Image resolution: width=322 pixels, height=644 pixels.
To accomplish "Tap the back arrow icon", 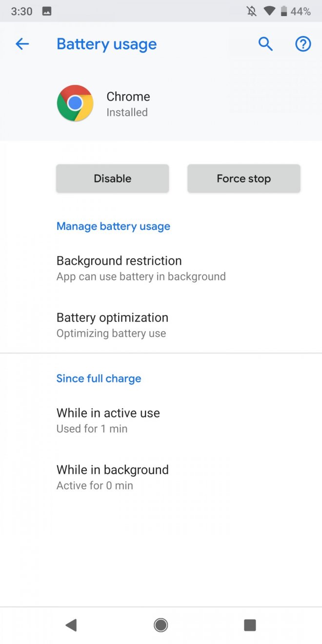I will (x=22, y=44).
